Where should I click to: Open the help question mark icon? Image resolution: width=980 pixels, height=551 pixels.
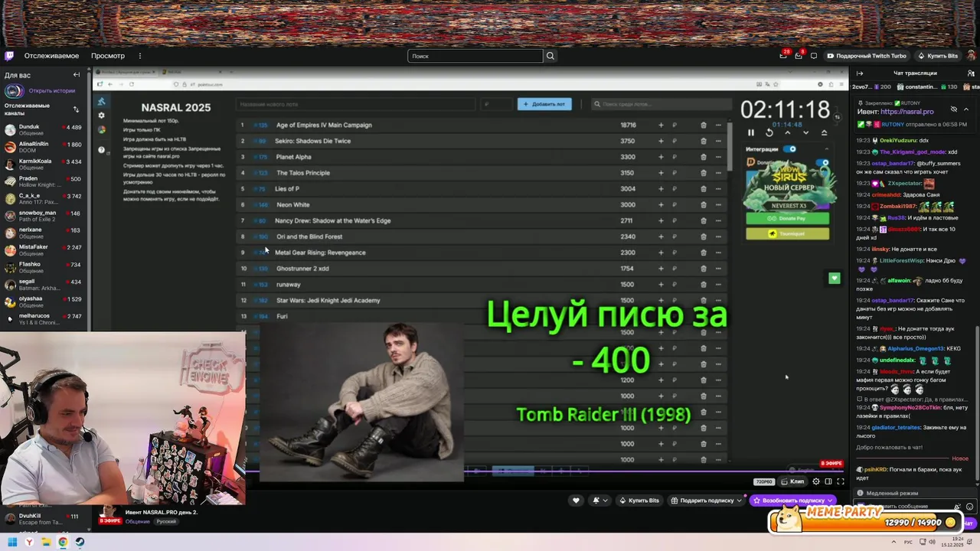tap(102, 150)
